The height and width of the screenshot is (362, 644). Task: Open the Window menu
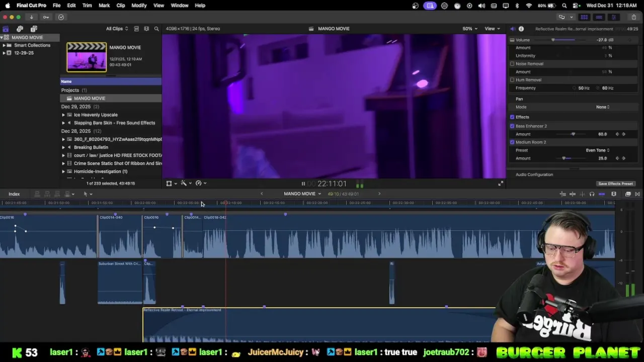[x=180, y=6]
